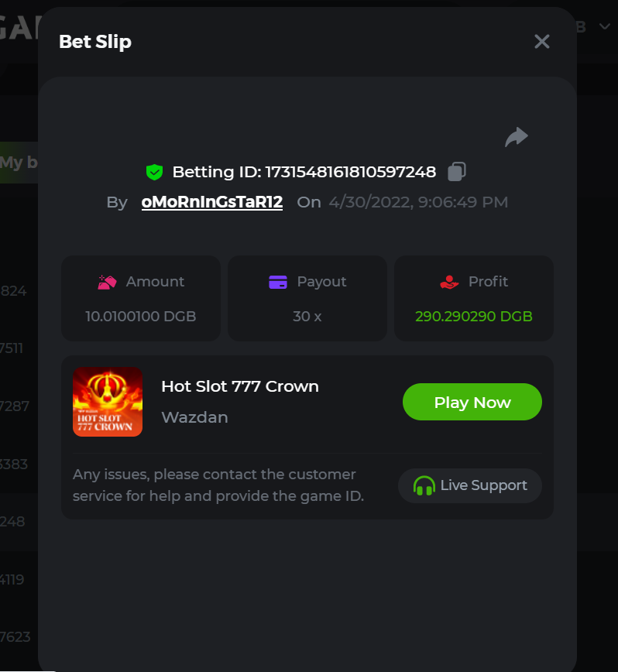Click the 10.0100100 DGB amount value

click(x=141, y=317)
